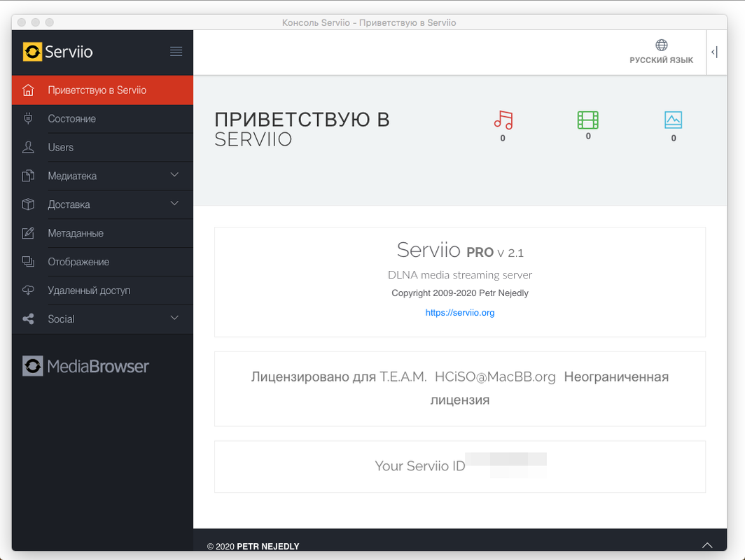Viewport: 745px width, 560px height.
Task: Open the Удаленный доступ menu item
Action: 103,290
